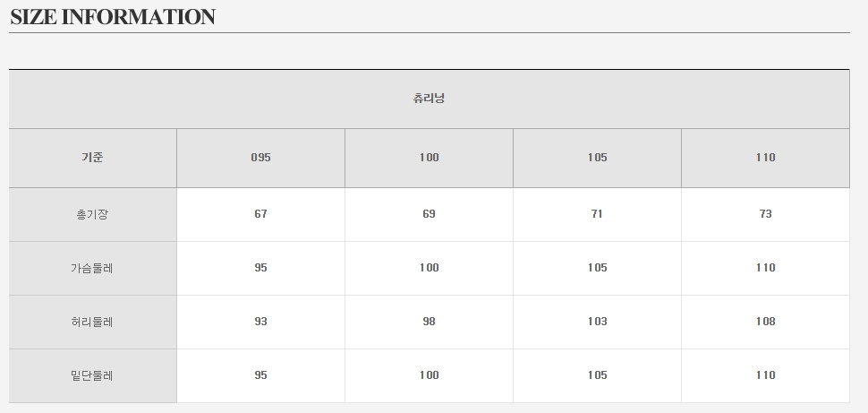
Task: Click the 93 waist measurement cell
Action: pyautogui.click(x=260, y=322)
